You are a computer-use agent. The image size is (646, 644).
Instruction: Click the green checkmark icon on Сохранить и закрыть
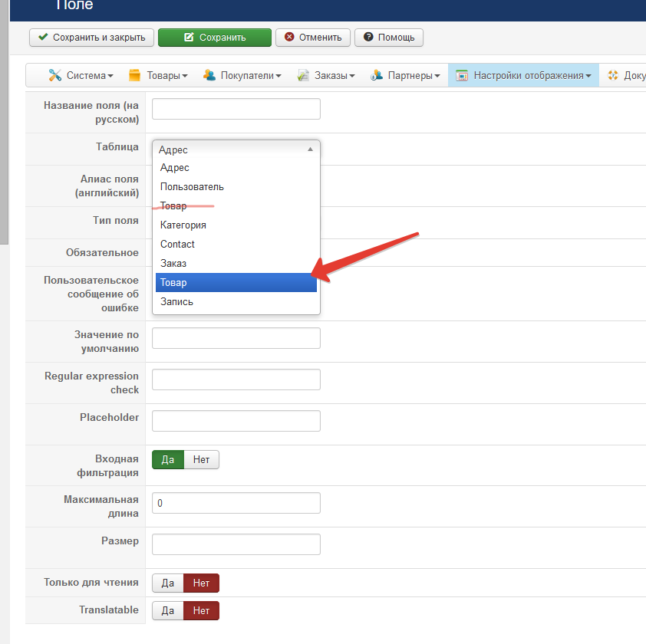click(43, 37)
